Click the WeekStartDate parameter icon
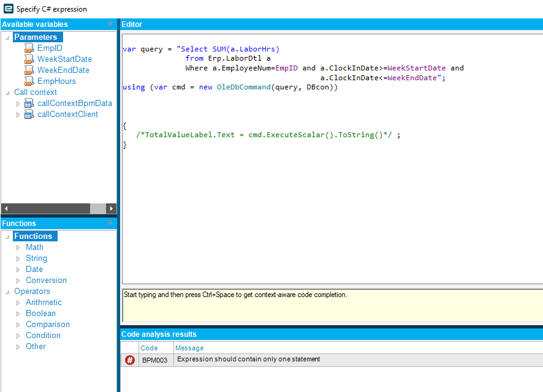 point(29,59)
